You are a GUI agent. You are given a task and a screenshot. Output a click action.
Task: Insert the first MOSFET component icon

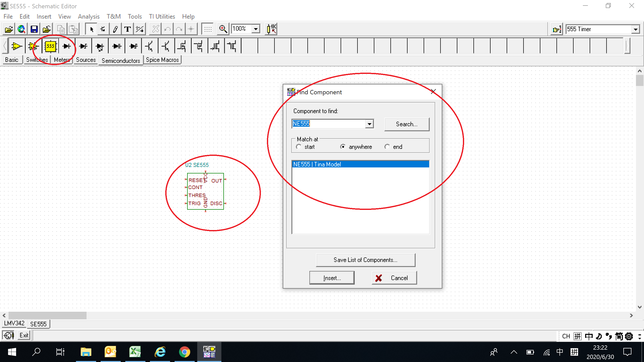pos(183,46)
